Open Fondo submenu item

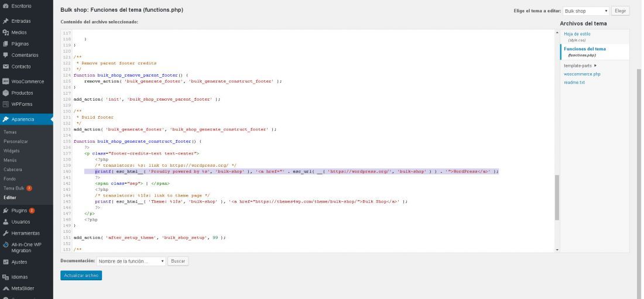[9, 179]
